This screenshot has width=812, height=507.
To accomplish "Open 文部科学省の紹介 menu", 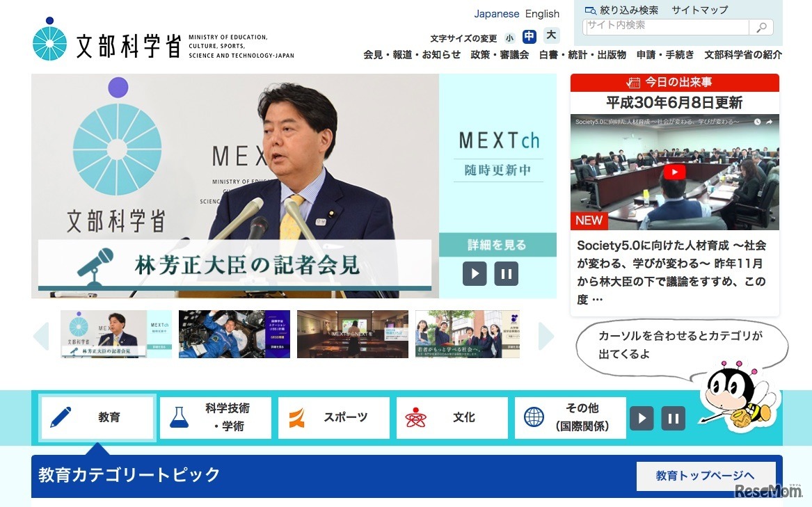I will pyautogui.click(x=743, y=54).
